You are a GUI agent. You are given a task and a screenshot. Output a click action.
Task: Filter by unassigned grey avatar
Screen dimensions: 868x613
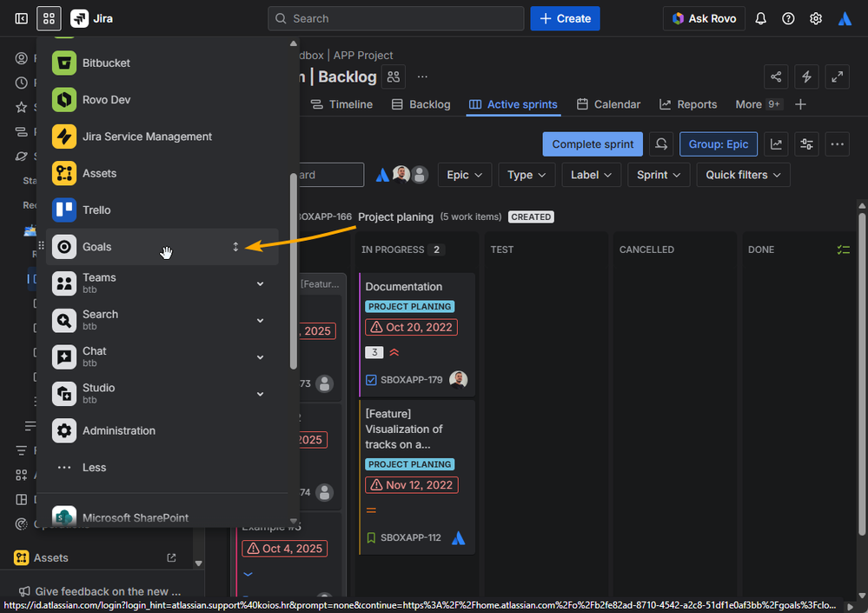(x=420, y=175)
